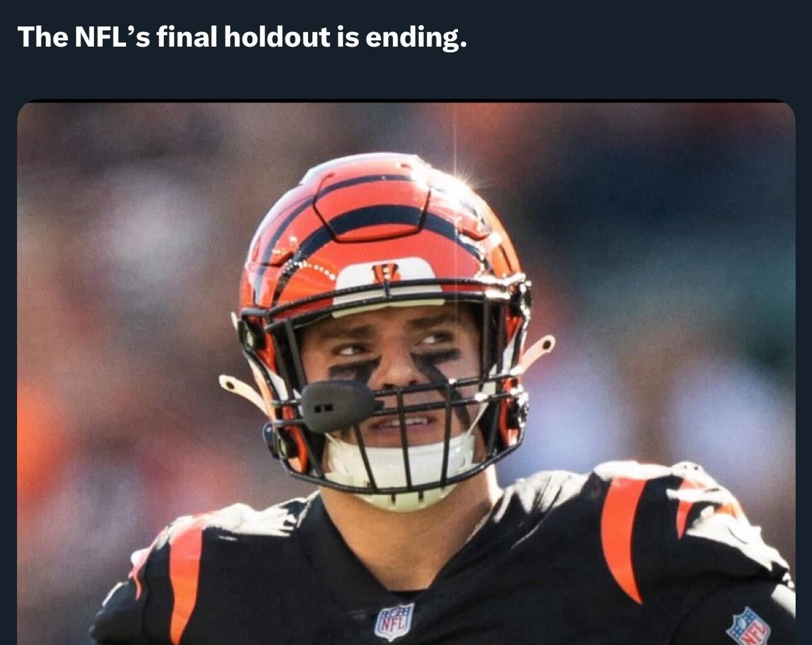The width and height of the screenshot is (812, 645).
Task: Click the NFL shield patch on the jersey sleeve
Action: (748, 626)
